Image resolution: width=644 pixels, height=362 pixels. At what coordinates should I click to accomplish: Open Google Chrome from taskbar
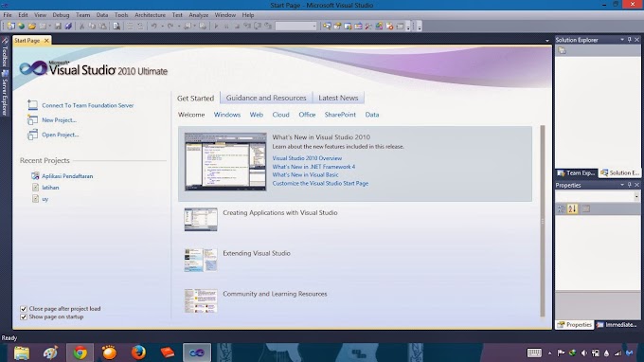[80, 353]
